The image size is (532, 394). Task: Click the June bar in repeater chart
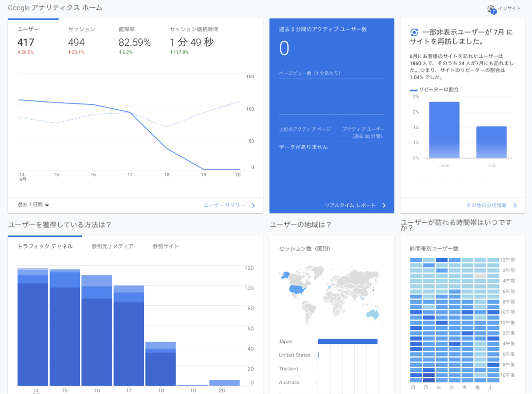click(444, 131)
